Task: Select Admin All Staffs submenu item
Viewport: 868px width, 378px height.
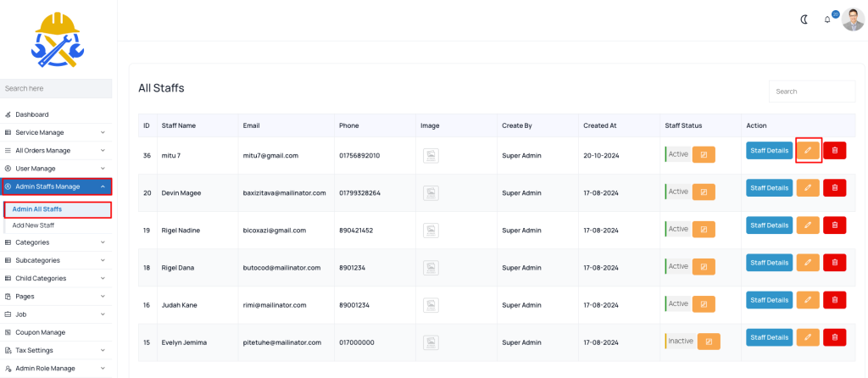Action: pyautogui.click(x=58, y=209)
